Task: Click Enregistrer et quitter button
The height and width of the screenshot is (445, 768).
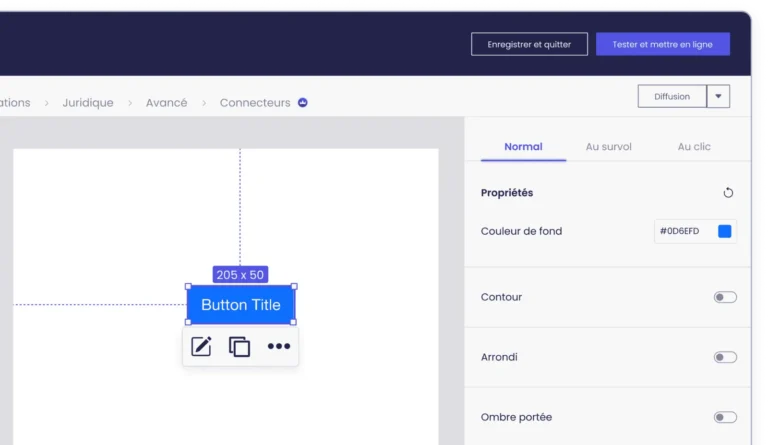Action: tap(529, 44)
